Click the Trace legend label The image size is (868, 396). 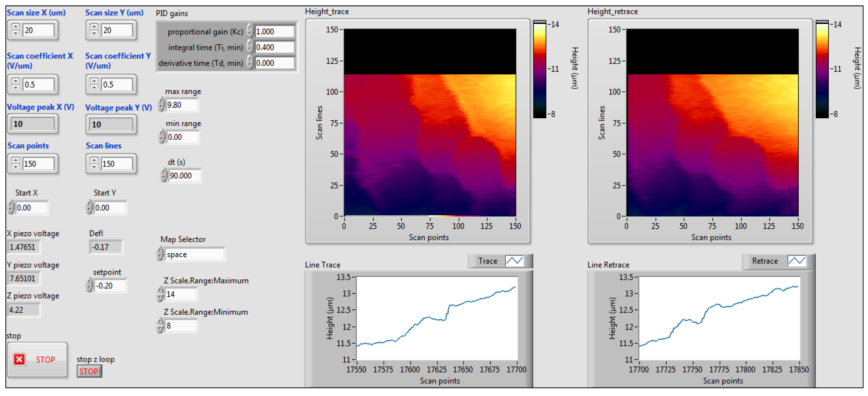(x=488, y=261)
